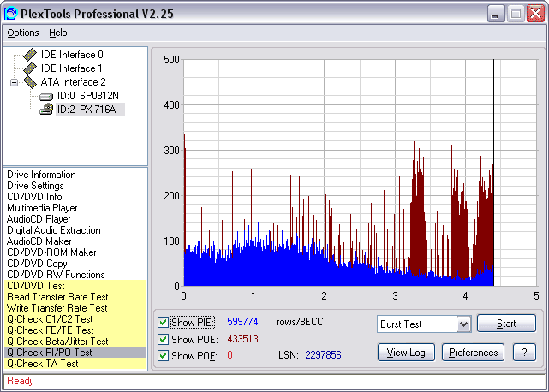Click the POE count 433513
Screen dimensions: 549x392
242,339
